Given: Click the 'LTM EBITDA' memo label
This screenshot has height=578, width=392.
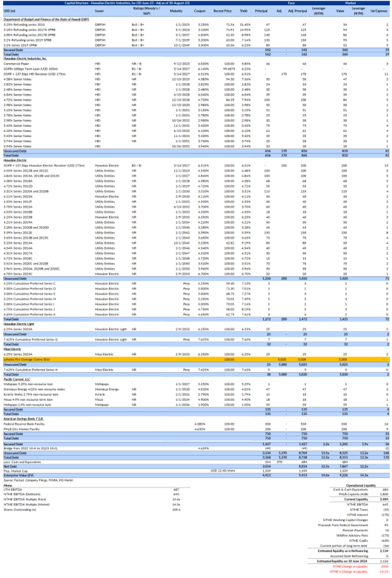Looking at the screenshot, I should point(11,490).
